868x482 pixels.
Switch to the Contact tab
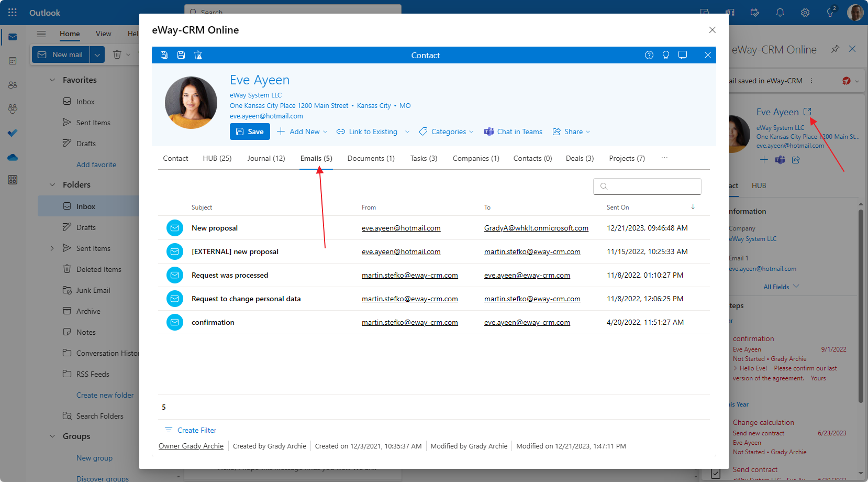[x=175, y=158]
